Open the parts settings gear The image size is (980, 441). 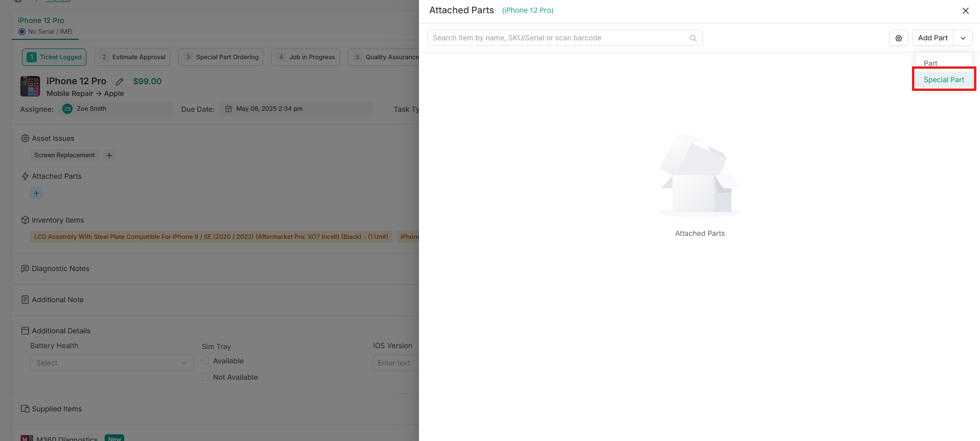click(898, 38)
